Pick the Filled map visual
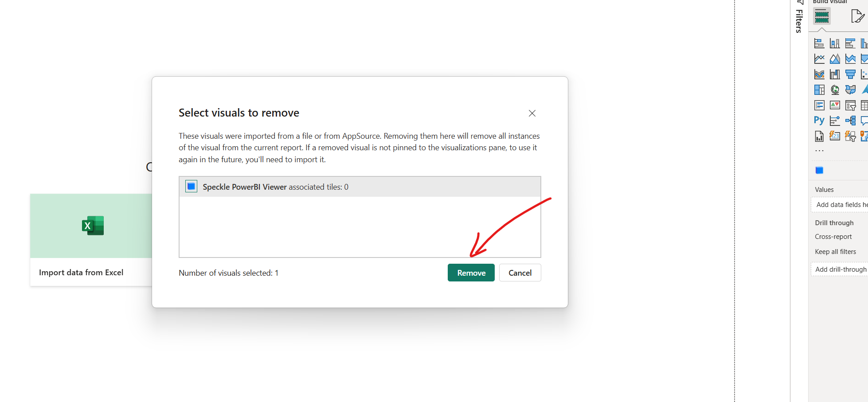The width and height of the screenshot is (868, 402). coord(850,90)
